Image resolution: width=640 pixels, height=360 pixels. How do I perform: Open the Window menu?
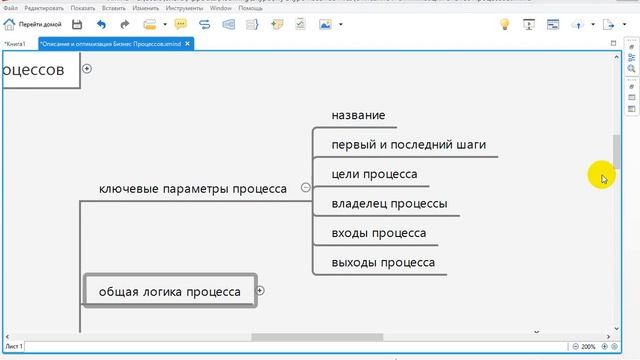click(x=221, y=8)
